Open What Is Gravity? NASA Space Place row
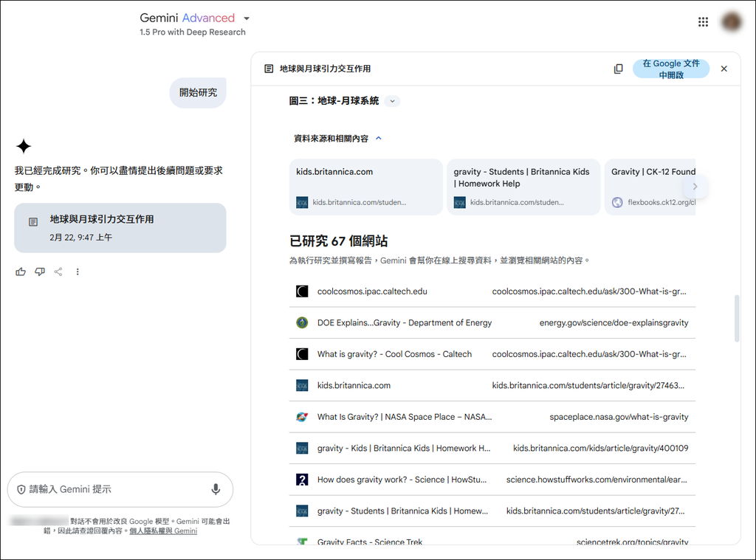 (492, 417)
